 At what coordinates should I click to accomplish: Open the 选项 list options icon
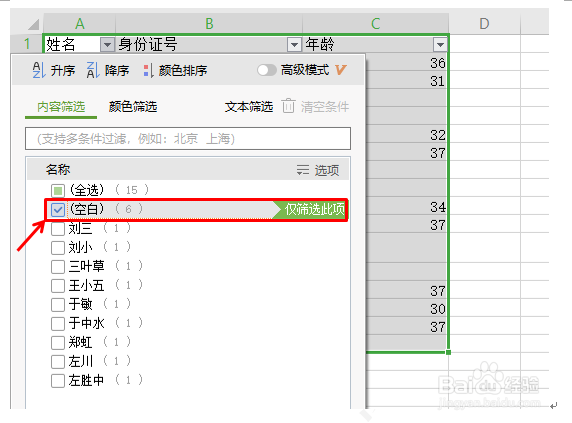coord(303,170)
